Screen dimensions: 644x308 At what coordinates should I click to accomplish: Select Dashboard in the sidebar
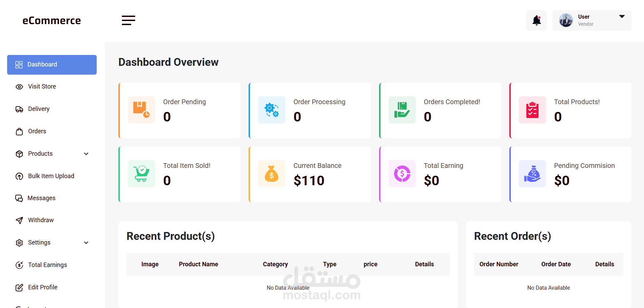(x=52, y=64)
